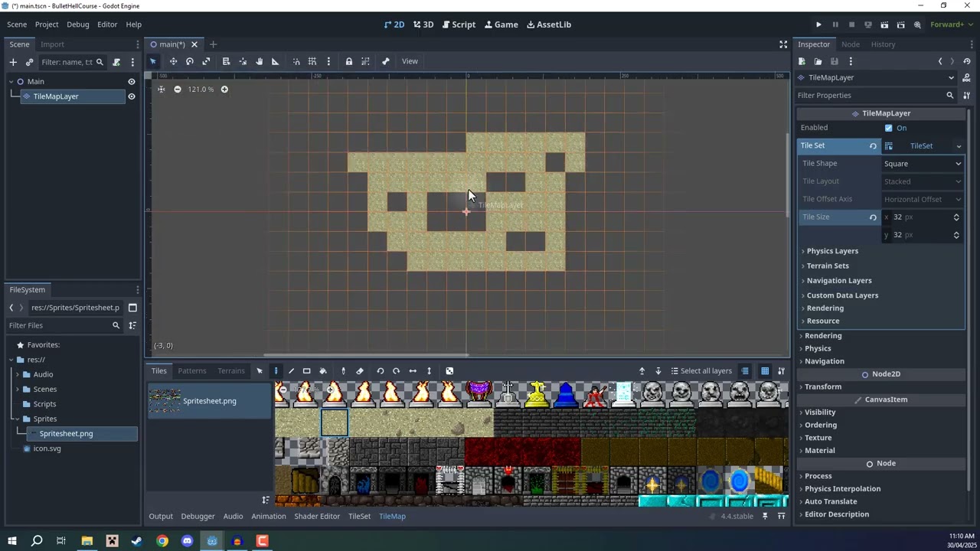The image size is (980, 551).
Task: Expand the Terrain Sets section
Action: (828, 266)
